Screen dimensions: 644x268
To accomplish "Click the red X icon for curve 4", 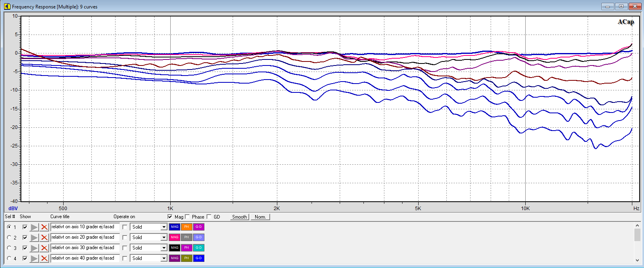I will point(44,258).
